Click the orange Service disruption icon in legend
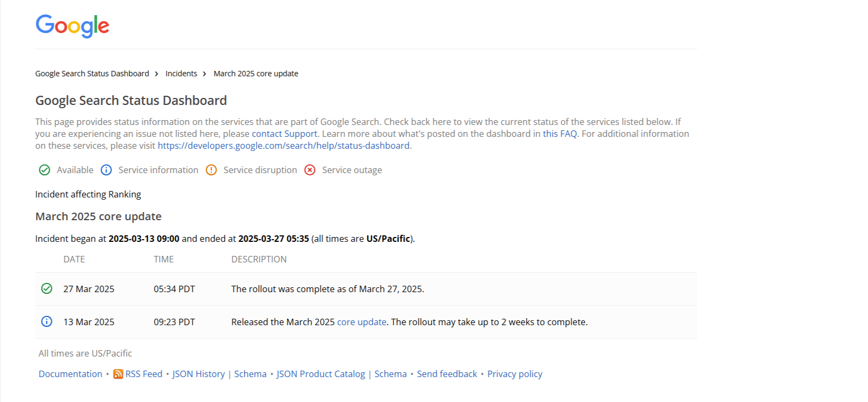 tap(211, 170)
